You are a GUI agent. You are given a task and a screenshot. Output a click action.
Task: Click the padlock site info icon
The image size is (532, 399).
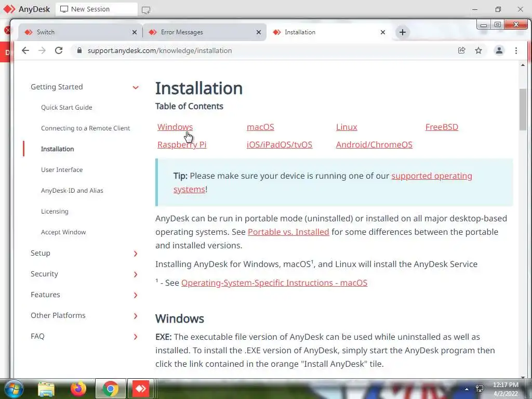[x=79, y=50]
